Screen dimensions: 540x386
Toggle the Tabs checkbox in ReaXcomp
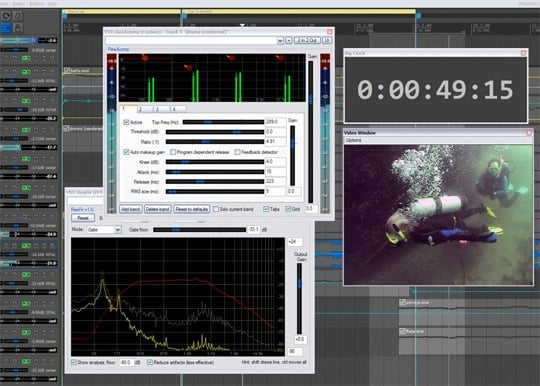[x=266, y=209]
